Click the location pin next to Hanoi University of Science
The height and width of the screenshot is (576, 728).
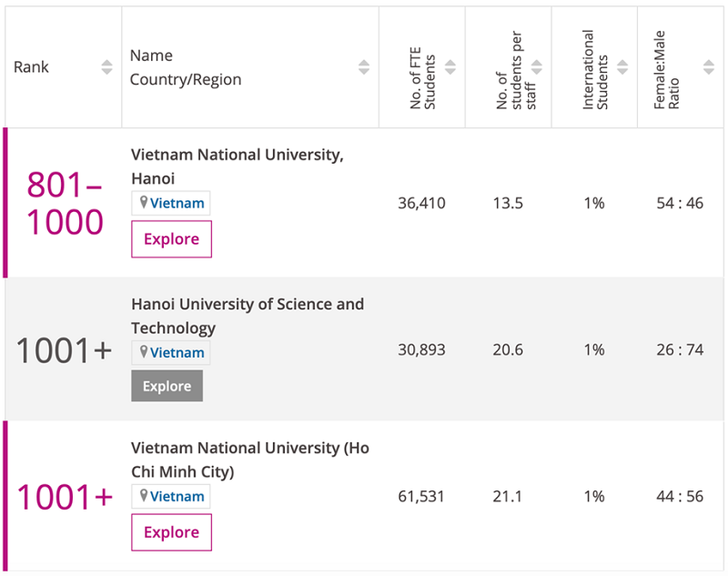[x=143, y=352]
